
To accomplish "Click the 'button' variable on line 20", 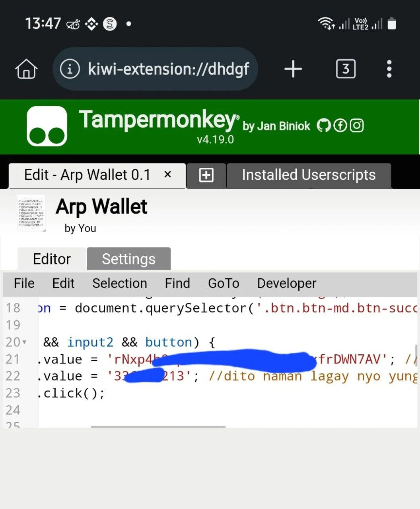I will (169, 342).
